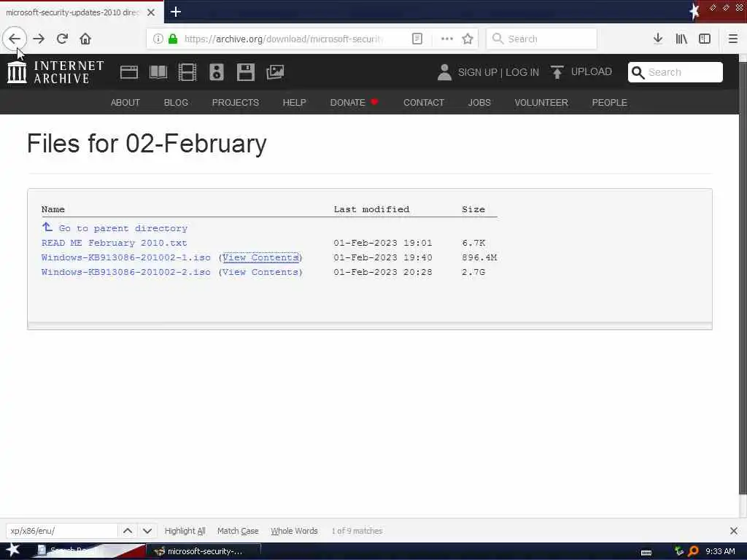View Contents of the 201002-2.iso file
Image resolution: width=747 pixels, height=560 pixels.
tap(260, 273)
